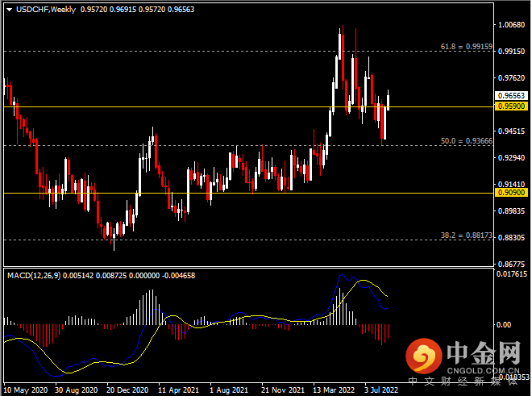The width and height of the screenshot is (532, 396).
Task: Click the 30 Aug 2020 date label
Action: tap(77, 390)
